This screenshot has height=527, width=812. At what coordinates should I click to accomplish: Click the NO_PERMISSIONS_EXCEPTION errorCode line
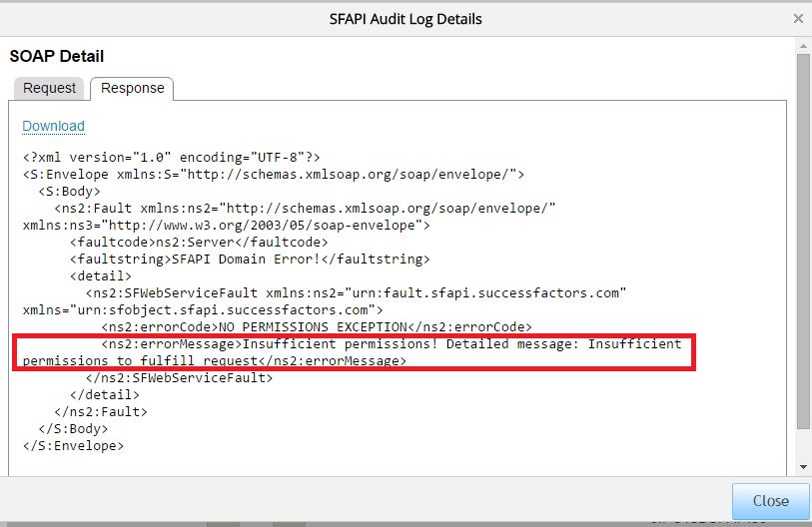[x=317, y=326]
